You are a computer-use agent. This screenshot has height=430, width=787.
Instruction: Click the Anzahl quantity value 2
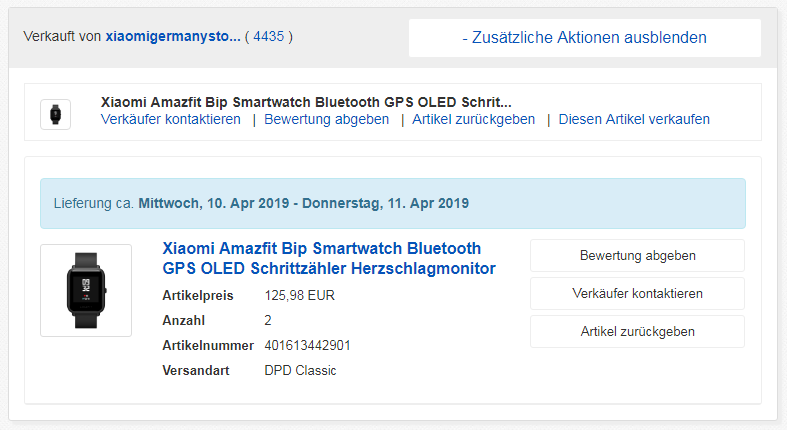pyautogui.click(x=268, y=320)
